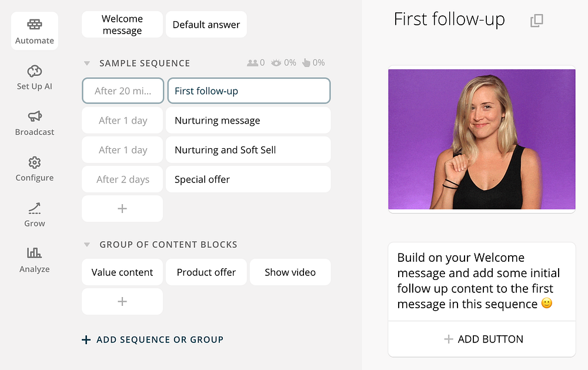
Task: Select the Welcome message block
Action: click(x=122, y=24)
